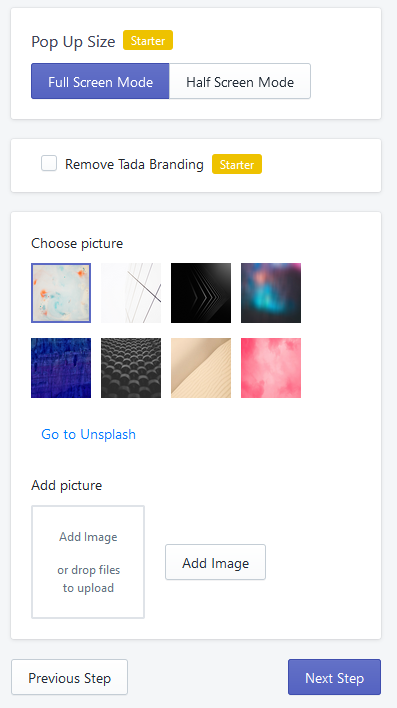Go back with Previous Step

pos(70,678)
